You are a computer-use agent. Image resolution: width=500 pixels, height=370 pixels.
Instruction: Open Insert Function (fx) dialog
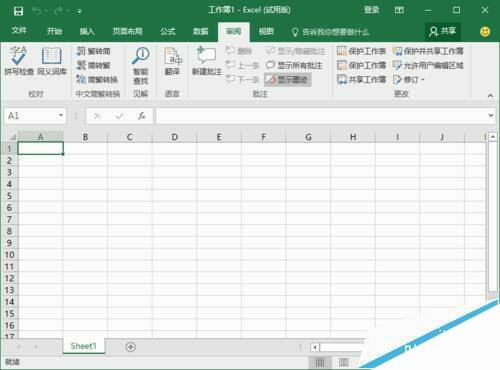(x=142, y=116)
